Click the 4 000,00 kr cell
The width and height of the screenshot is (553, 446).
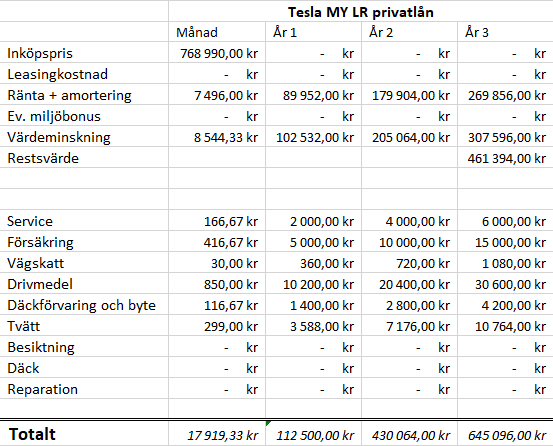(409, 221)
